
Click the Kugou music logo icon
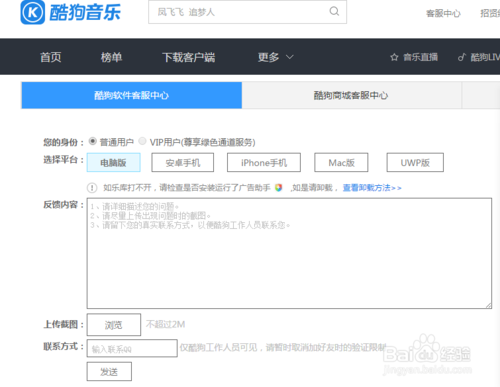point(32,12)
